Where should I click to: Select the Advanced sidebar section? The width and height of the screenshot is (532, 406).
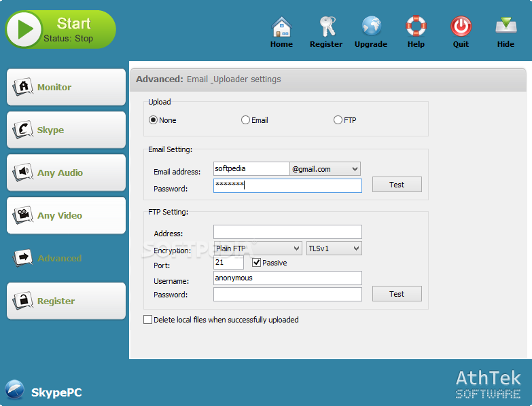(66, 258)
